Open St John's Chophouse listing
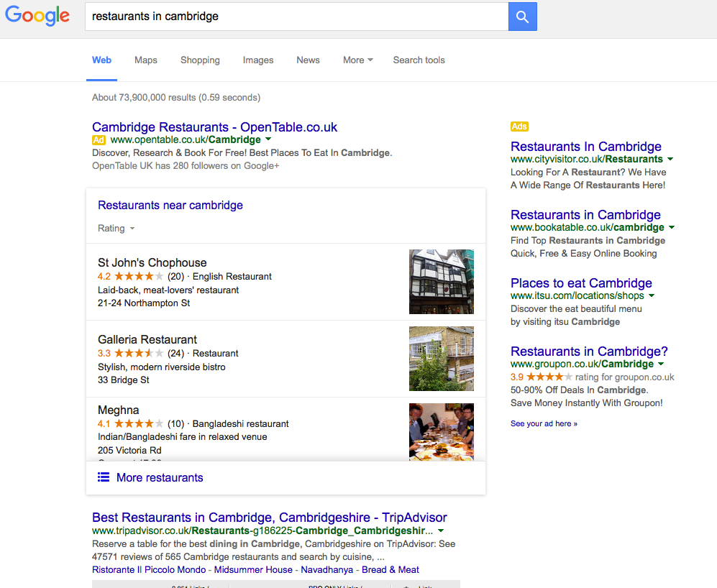 [152, 263]
